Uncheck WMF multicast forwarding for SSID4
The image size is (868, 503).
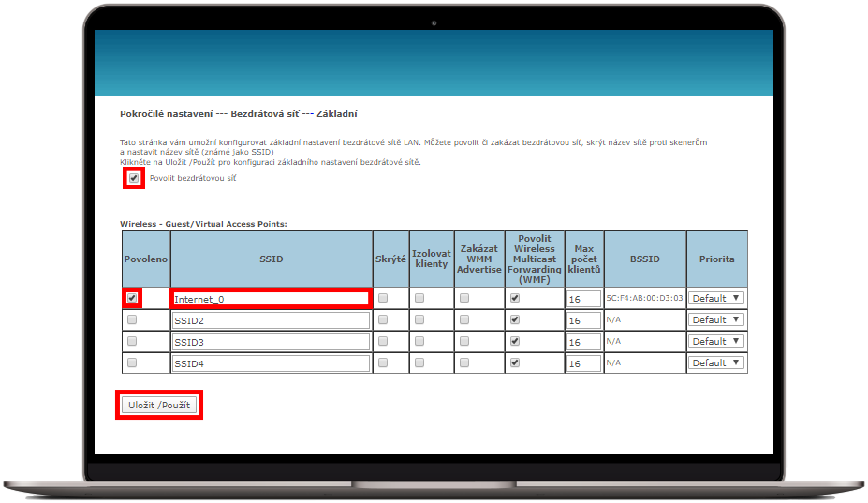click(516, 362)
